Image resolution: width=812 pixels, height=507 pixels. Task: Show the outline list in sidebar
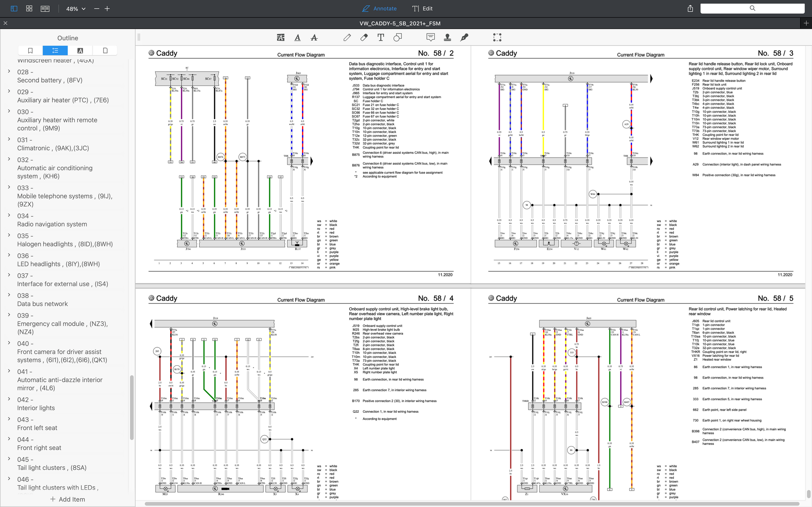click(x=55, y=50)
